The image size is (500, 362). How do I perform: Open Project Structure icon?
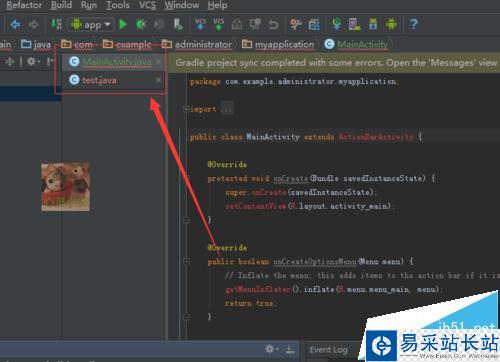click(314, 25)
